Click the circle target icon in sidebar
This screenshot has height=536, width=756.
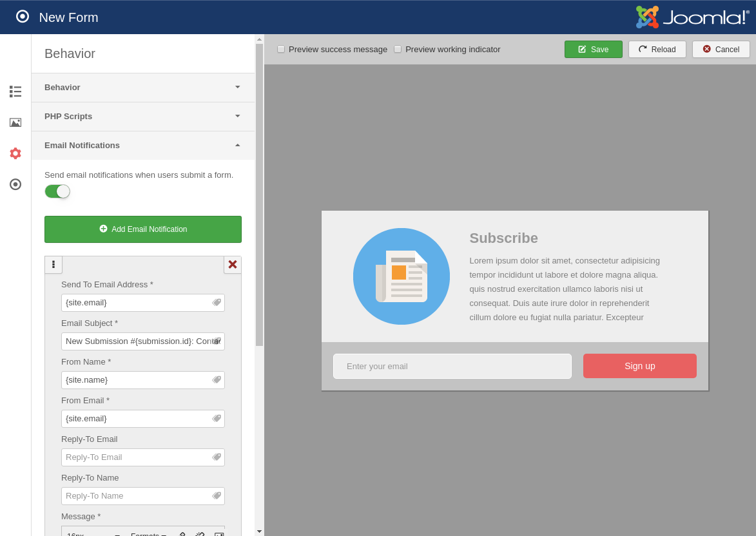[x=15, y=184]
